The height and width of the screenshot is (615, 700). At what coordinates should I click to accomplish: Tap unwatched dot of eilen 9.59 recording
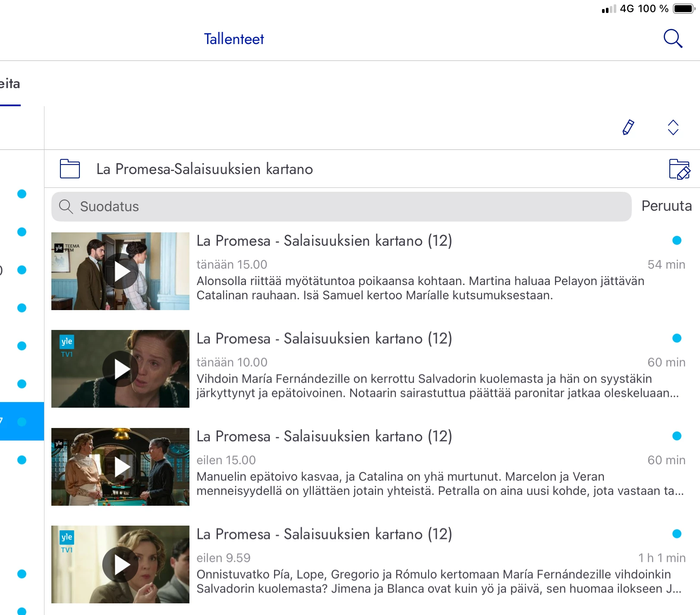[x=677, y=534]
